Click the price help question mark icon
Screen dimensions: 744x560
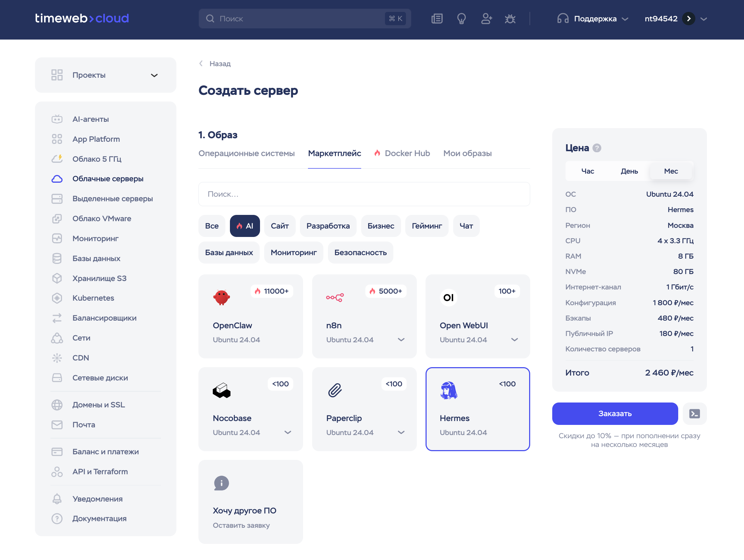(597, 148)
